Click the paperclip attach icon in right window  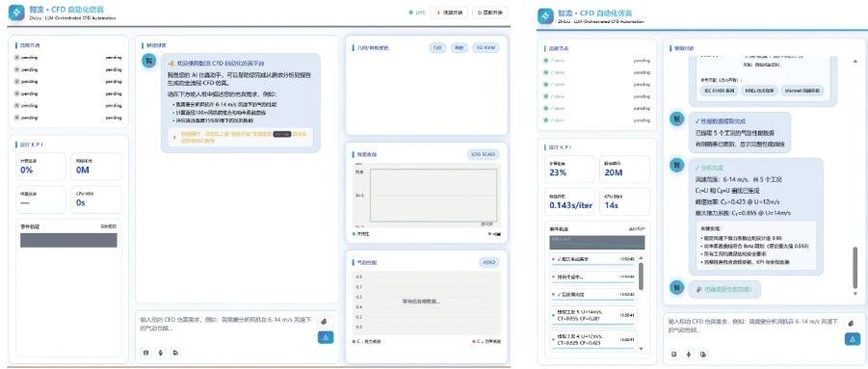[x=852, y=323]
